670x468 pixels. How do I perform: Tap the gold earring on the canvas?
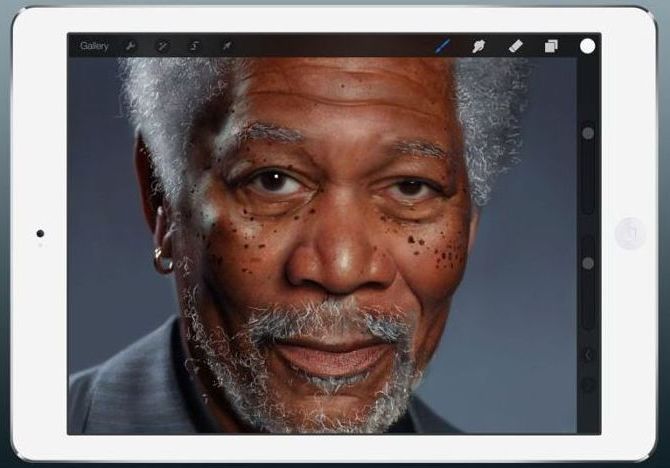162,262
